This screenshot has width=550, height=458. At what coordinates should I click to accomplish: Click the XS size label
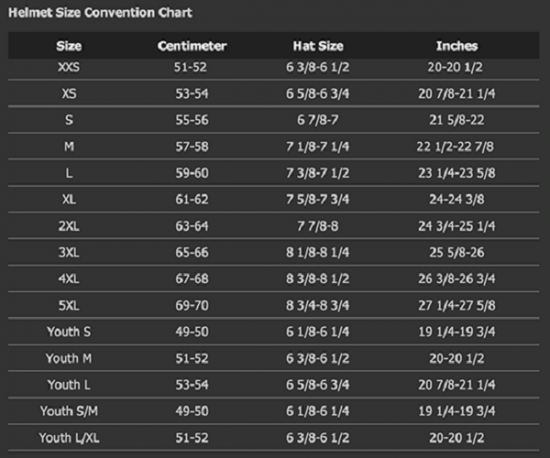click(69, 94)
